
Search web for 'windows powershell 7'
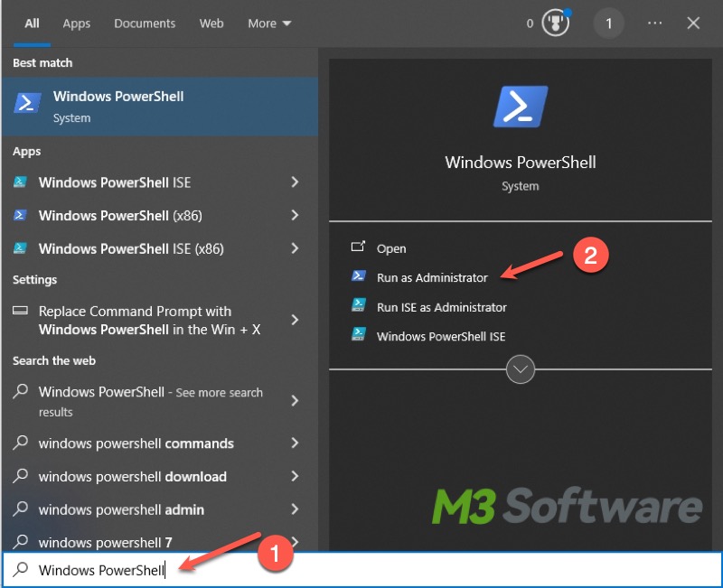click(160, 539)
